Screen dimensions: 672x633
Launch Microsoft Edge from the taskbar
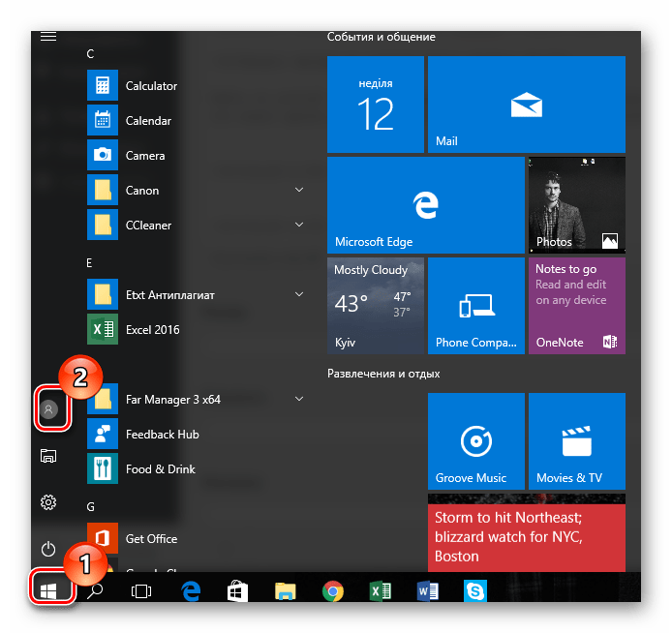[191, 591]
